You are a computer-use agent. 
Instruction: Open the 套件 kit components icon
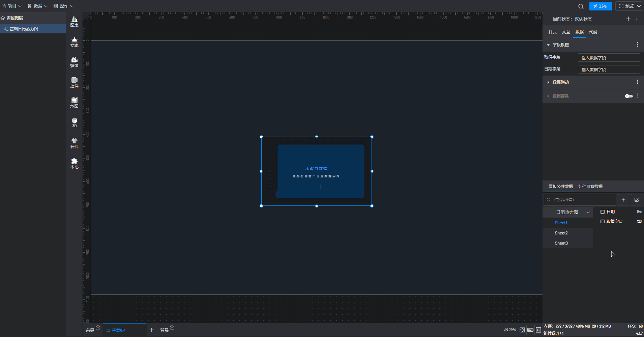pos(74,143)
